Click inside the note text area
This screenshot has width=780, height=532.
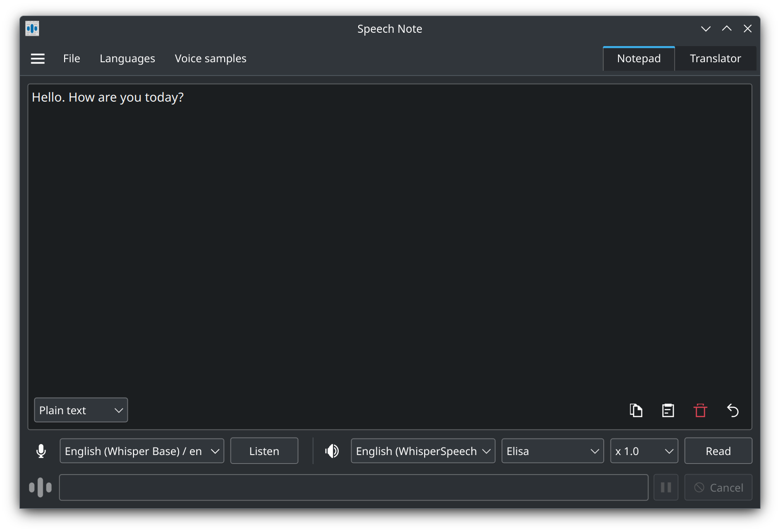click(390, 256)
